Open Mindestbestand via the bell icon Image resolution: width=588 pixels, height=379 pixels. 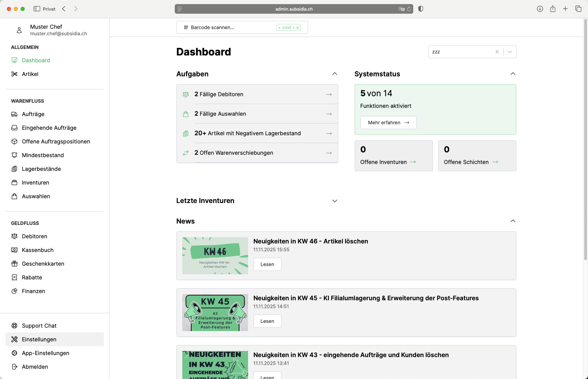[x=14, y=155]
